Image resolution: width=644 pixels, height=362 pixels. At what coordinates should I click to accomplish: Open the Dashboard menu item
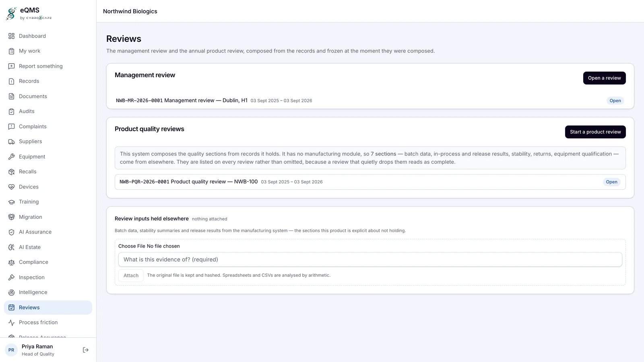[x=48, y=36]
